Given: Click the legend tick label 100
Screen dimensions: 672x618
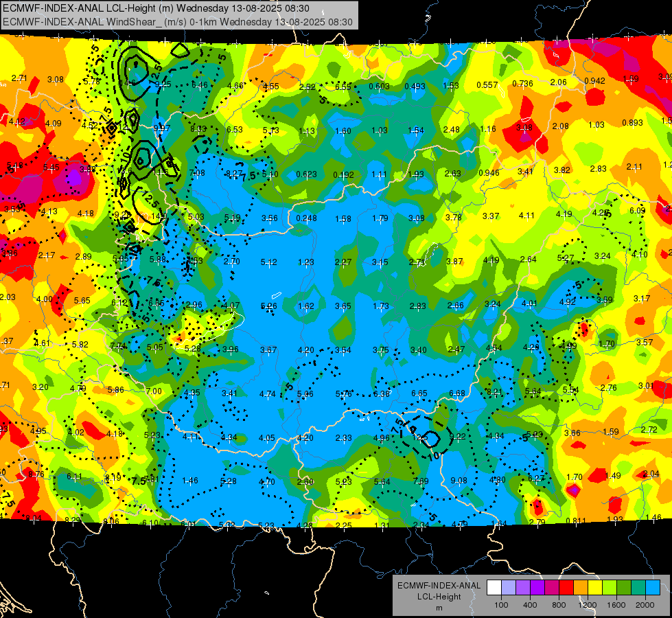Looking at the screenshot, I should point(501,605).
